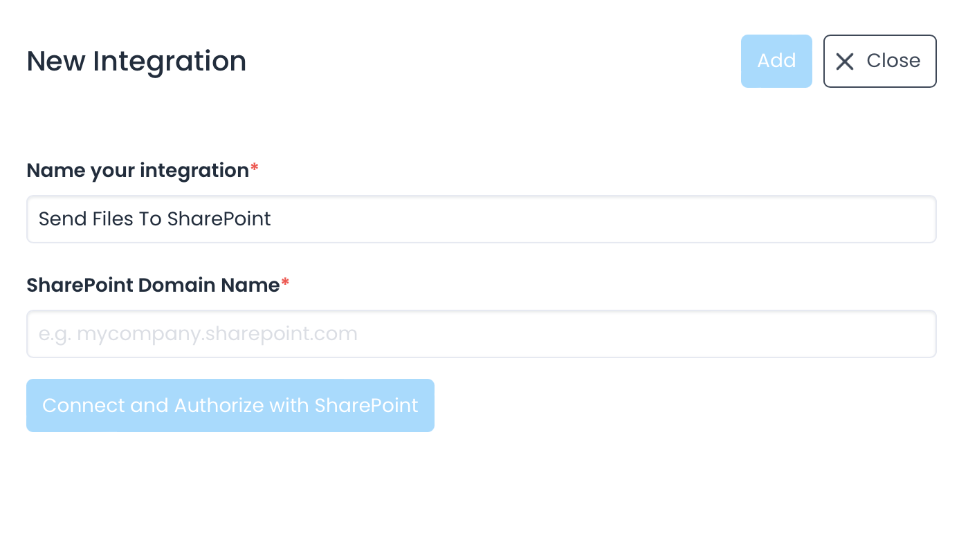This screenshot has width=977, height=560.
Task: Click the 'SharePoint Domain Name' label
Action: tap(153, 285)
